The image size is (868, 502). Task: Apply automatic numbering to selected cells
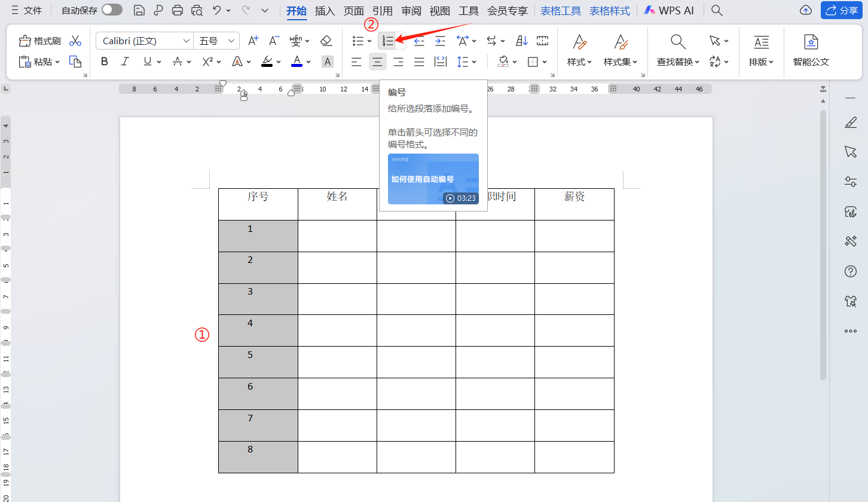[x=388, y=40]
